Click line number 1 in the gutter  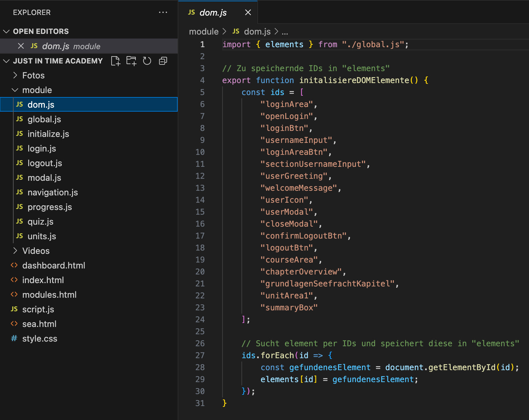click(202, 45)
